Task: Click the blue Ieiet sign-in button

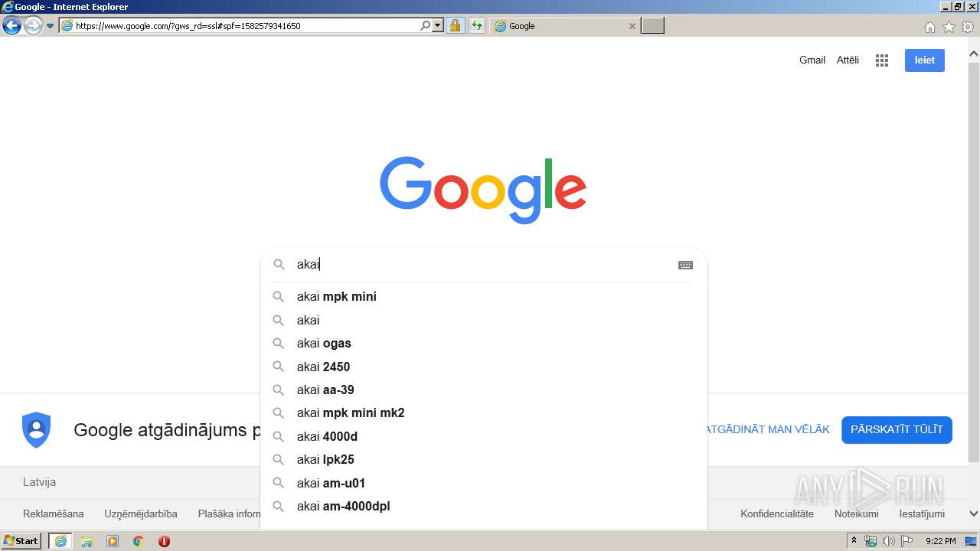Action: click(925, 60)
